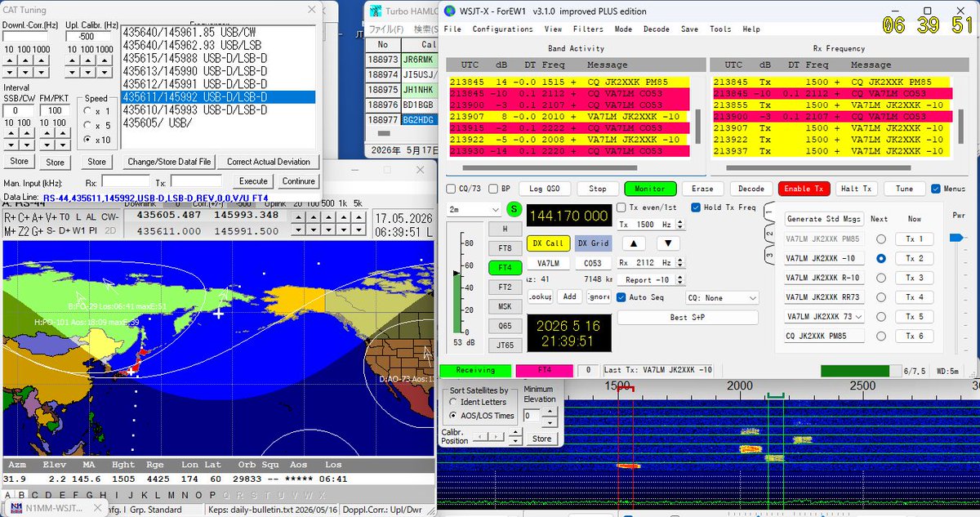The image size is (980, 517).
Task: Click the Halt Tx button
Action: point(855,189)
